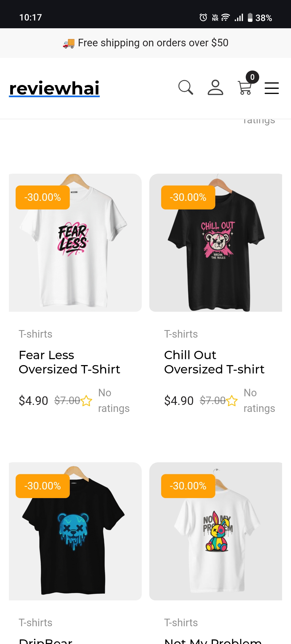Open the hamburger navigation menu
Screen dimensions: 291x644
point(272,88)
